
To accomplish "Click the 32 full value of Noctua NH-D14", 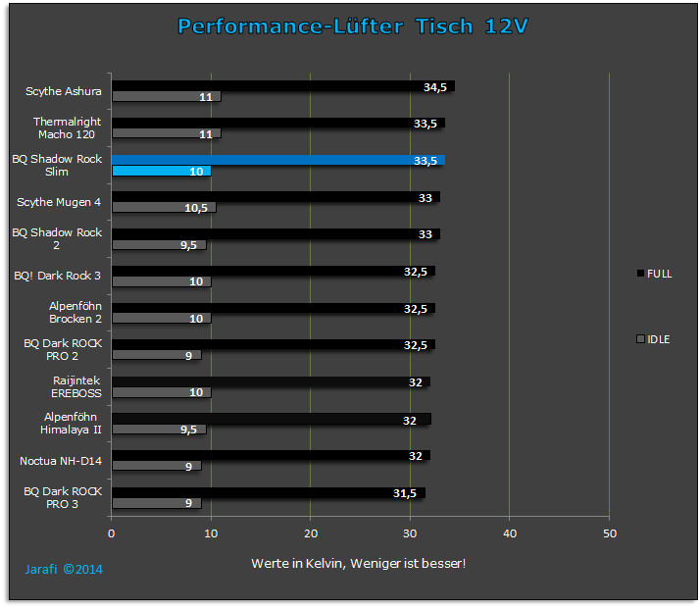I will pyautogui.click(x=415, y=456).
